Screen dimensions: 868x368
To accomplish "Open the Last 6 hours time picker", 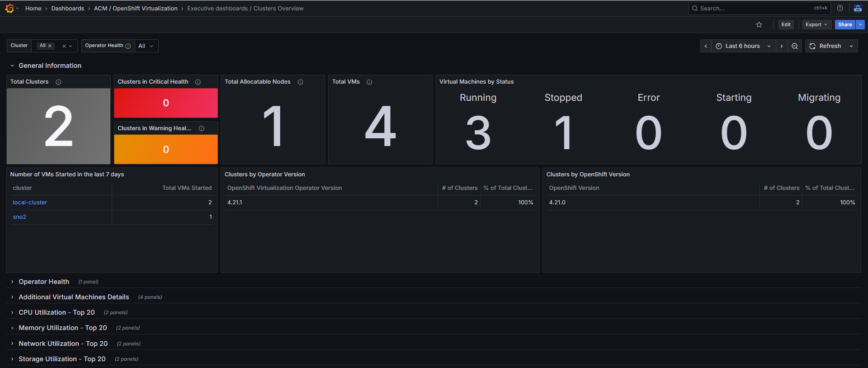I will pos(743,46).
